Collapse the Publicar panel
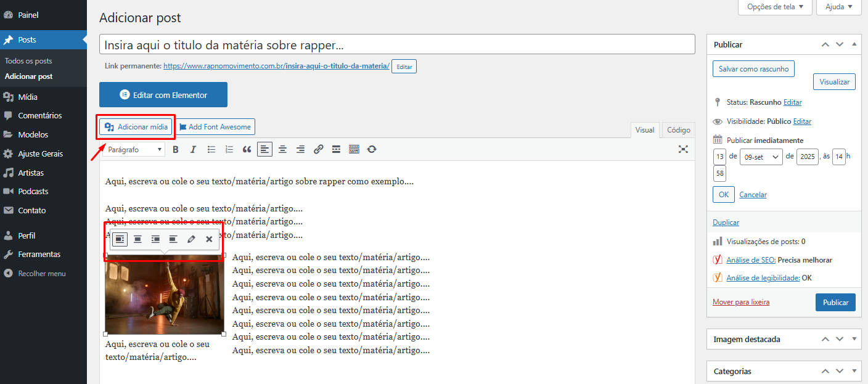This screenshot has width=868, height=384. point(854,44)
